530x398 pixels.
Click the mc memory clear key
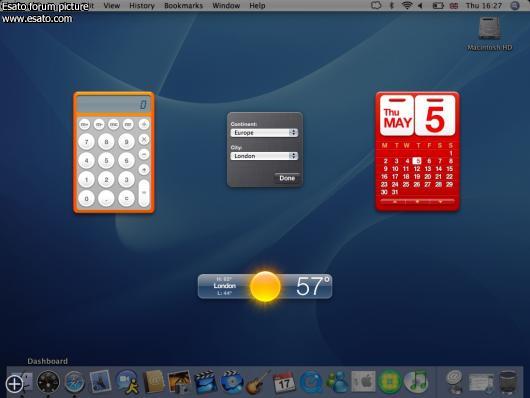click(114, 124)
